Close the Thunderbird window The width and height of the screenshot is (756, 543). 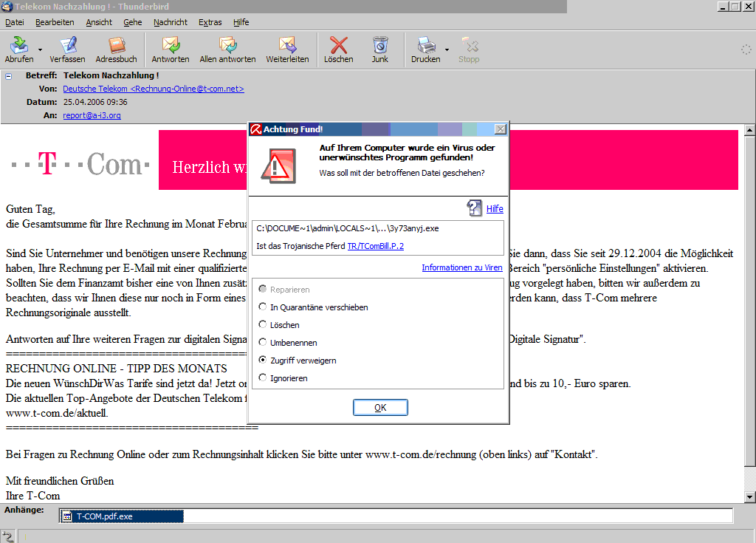(x=748, y=7)
